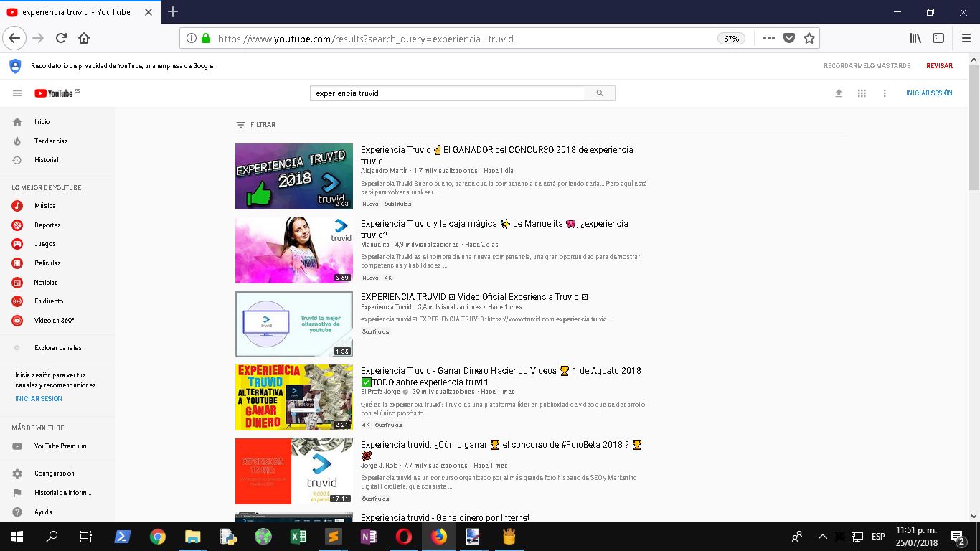Viewport: 980px width, 551px height.
Task: Open YouTube Premium in sidebar
Action: tap(60, 446)
